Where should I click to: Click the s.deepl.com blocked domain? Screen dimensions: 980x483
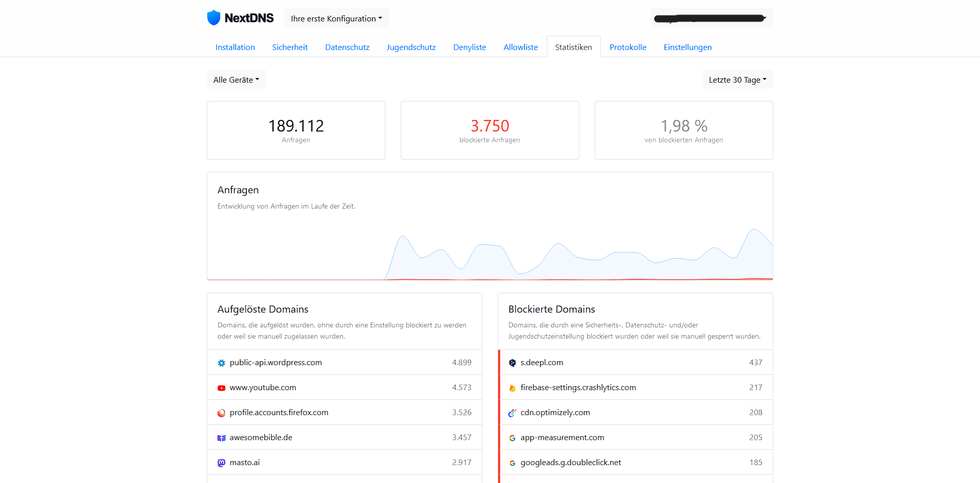click(x=542, y=363)
